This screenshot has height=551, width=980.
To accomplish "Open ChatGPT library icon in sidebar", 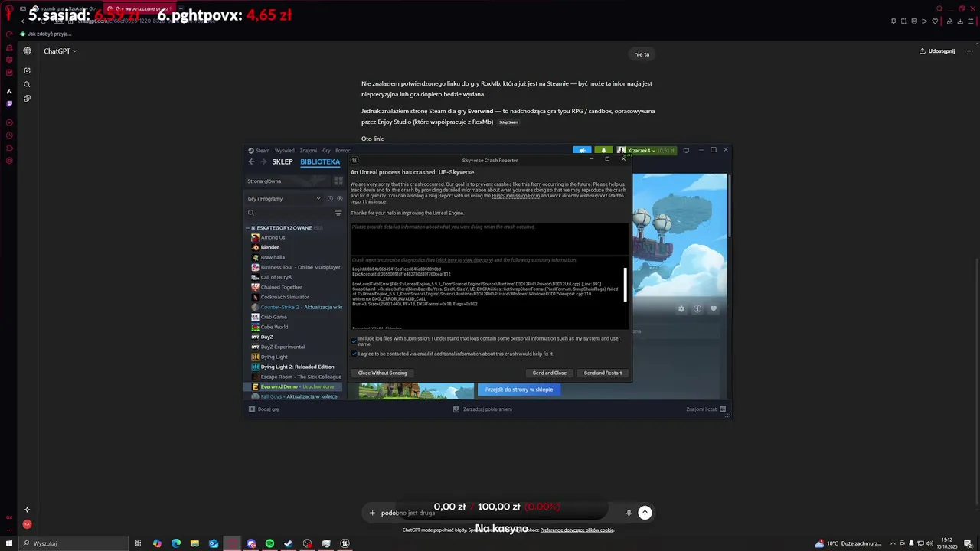I will (27, 98).
